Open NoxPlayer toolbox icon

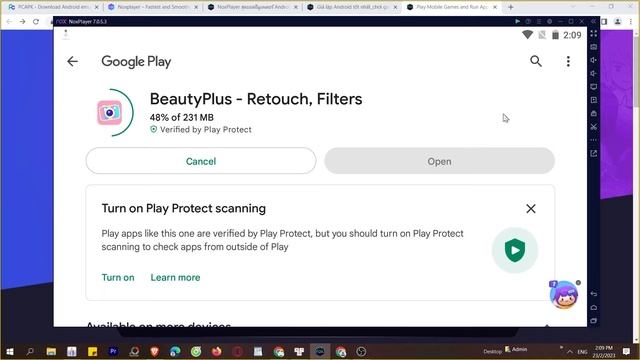point(594,113)
